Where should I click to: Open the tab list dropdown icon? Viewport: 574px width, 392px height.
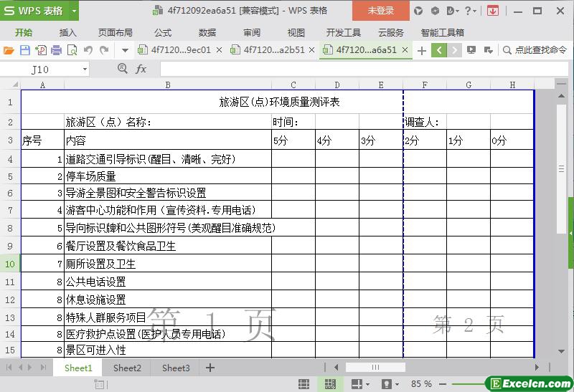tap(489, 50)
